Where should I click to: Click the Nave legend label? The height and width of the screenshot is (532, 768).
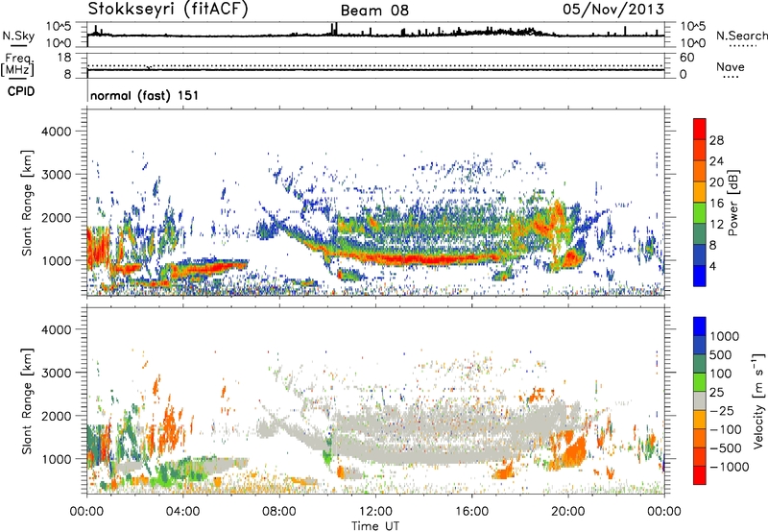[x=731, y=66]
